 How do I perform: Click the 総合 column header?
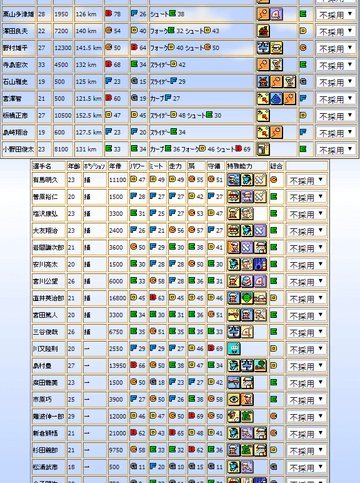click(276, 166)
